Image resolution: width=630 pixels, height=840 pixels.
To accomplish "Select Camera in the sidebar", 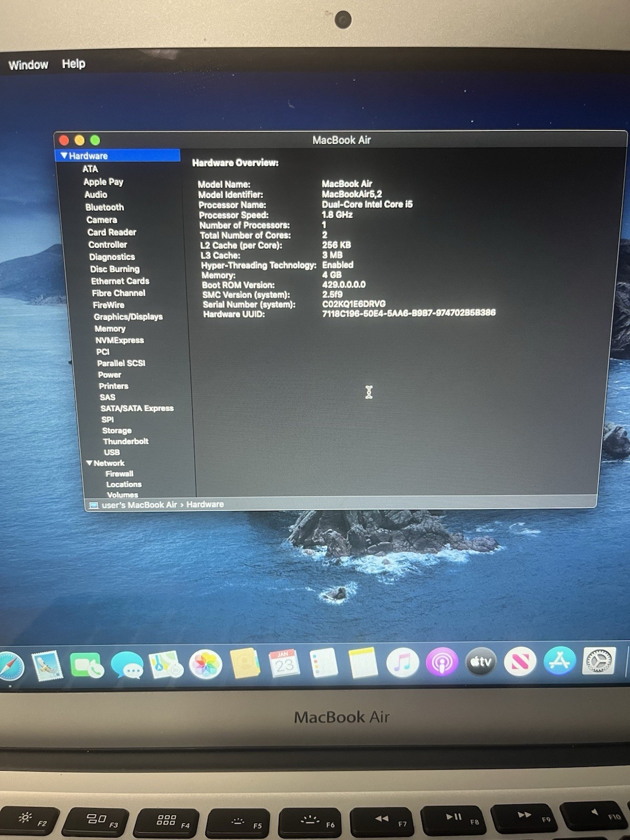I will pos(101,220).
